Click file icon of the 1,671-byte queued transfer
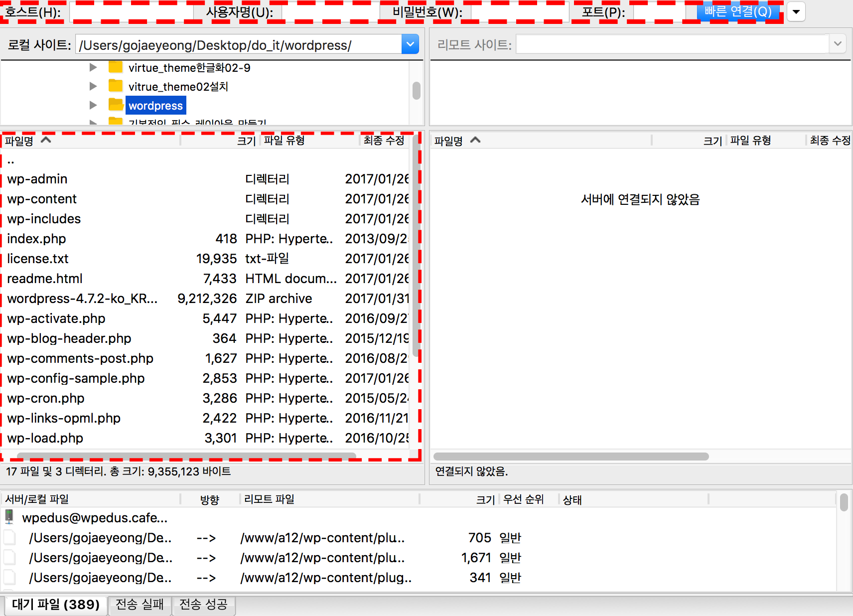The image size is (853, 616). (9, 558)
